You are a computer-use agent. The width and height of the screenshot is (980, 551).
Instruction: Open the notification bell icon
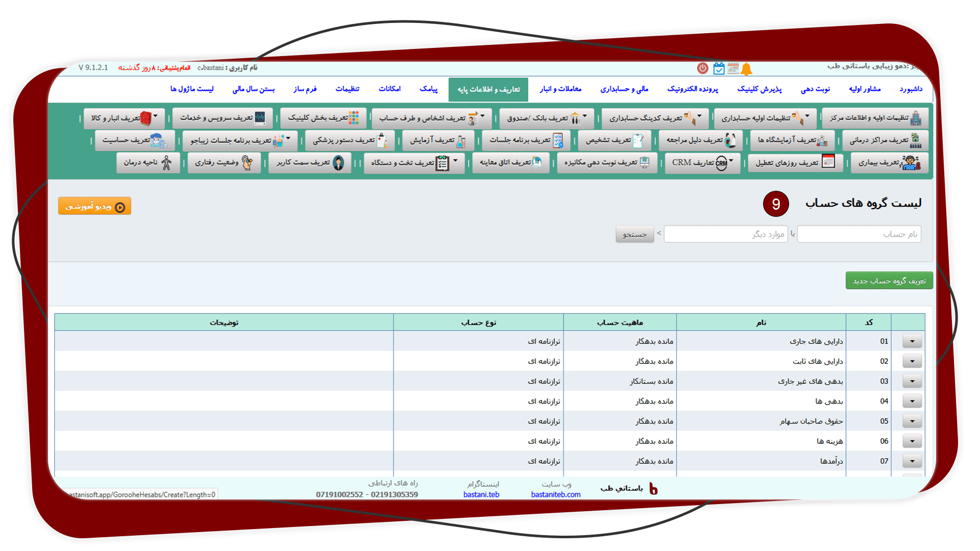(747, 69)
